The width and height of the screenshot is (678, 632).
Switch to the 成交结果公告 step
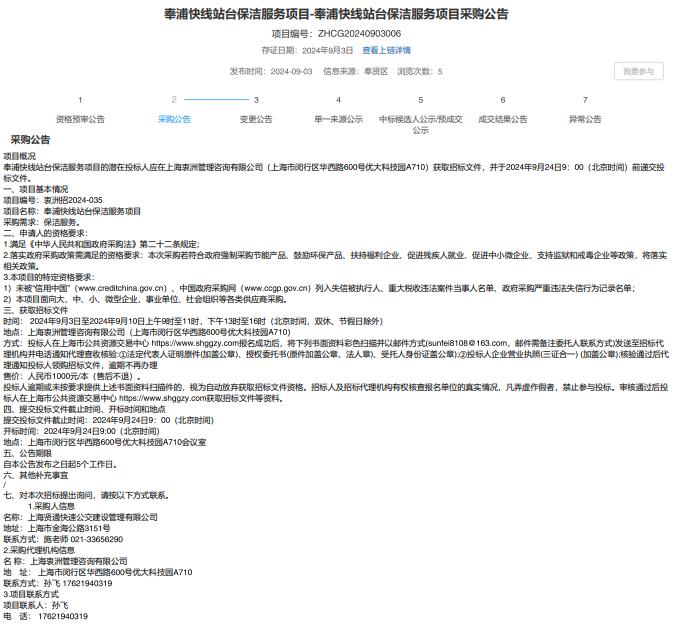click(503, 119)
